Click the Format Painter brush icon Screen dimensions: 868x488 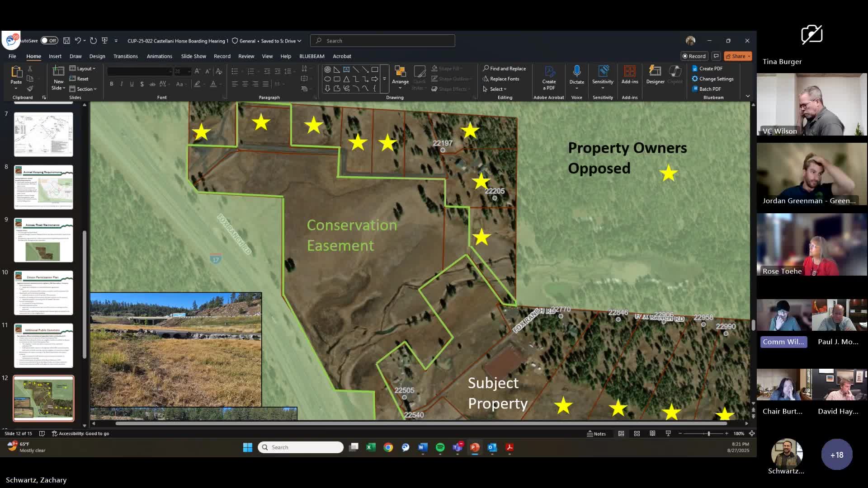click(30, 89)
